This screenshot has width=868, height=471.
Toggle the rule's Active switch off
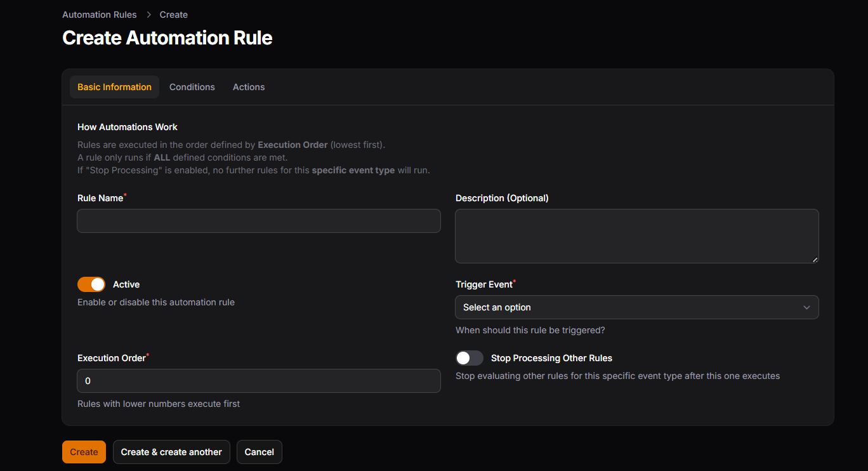91,284
